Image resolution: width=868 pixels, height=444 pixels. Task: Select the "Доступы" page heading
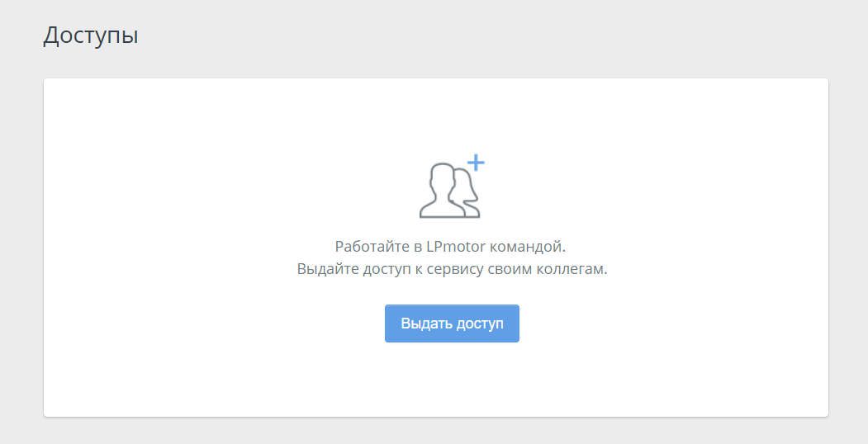(x=91, y=36)
